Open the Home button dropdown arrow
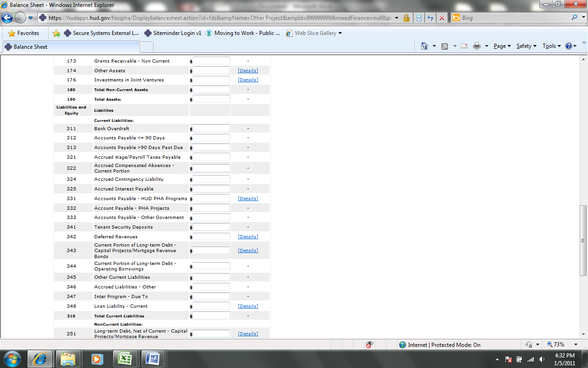588x368 pixels. click(434, 46)
